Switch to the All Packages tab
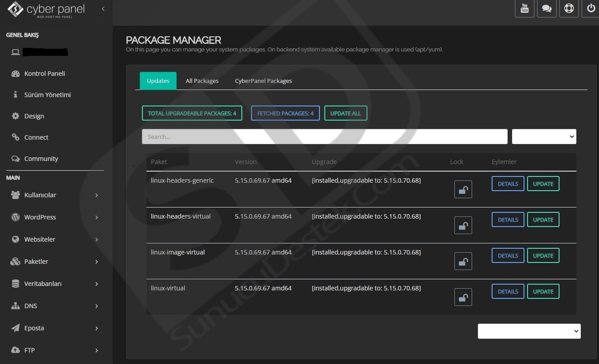Image resolution: width=599 pixels, height=364 pixels. [202, 81]
